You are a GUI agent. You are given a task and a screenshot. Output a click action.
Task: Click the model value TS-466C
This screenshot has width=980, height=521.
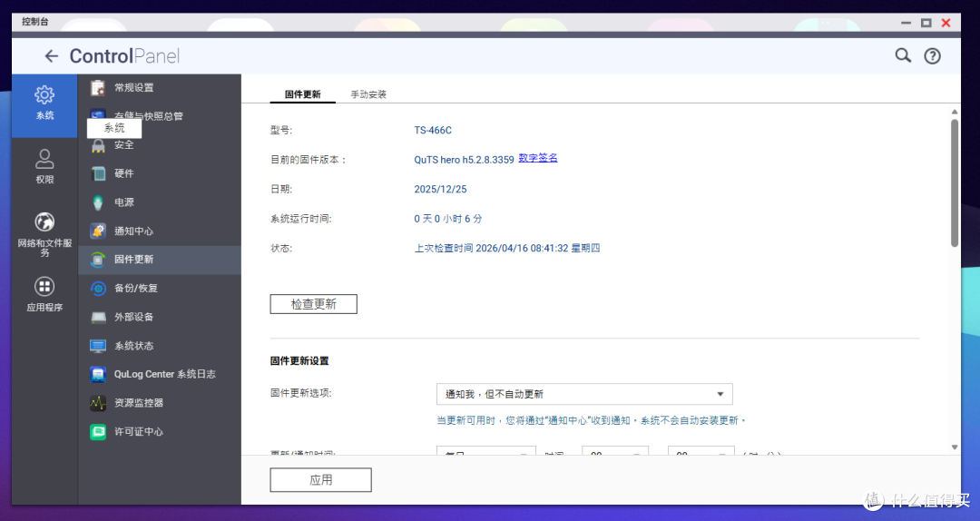[433, 130]
